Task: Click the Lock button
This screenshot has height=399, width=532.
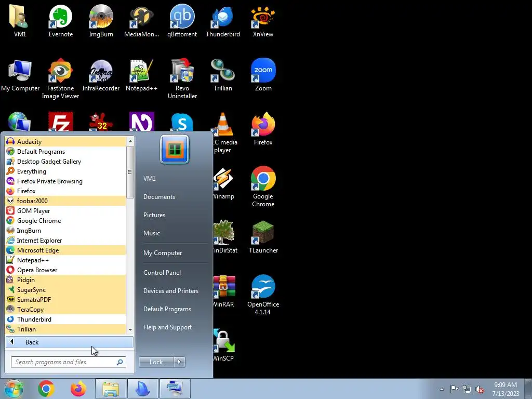Action: pyautogui.click(x=156, y=362)
